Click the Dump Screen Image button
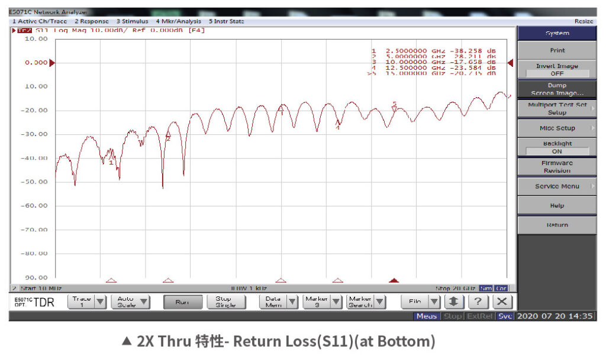 [x=557, y=89]
